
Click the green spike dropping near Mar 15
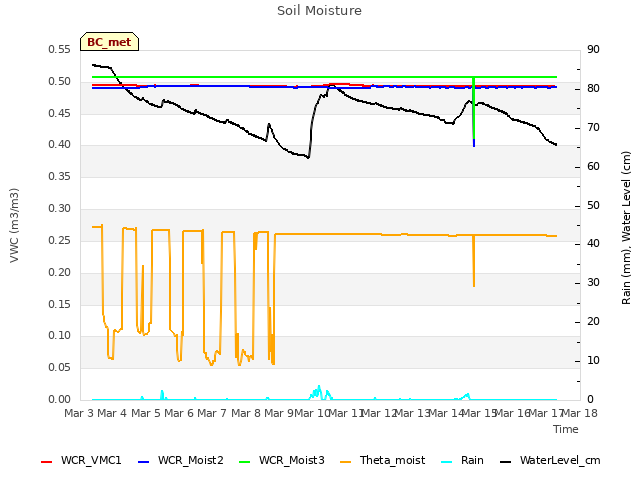click(473, 108)
